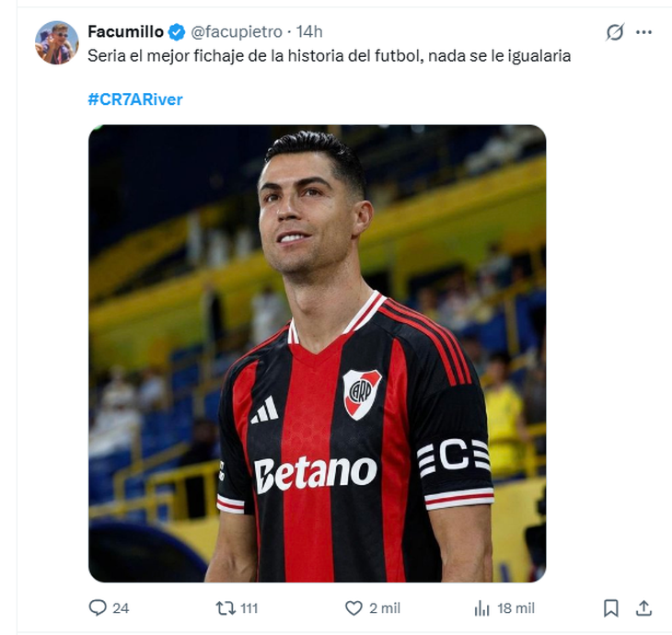
Task: Open the #CR7ARiver hashtag
Action: click(x=135, y=99)
